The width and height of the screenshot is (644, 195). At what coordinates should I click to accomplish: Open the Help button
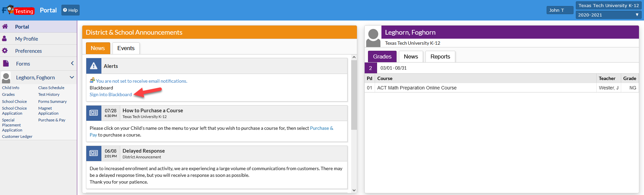71,10
